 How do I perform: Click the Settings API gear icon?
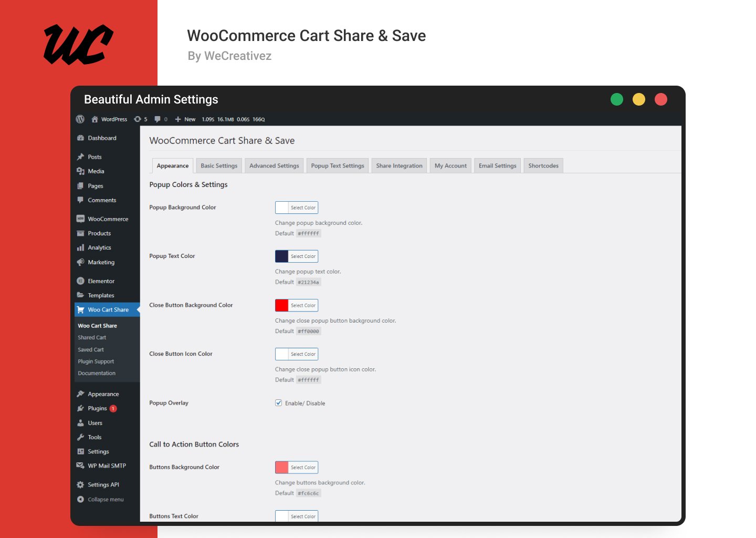[80, 485]
